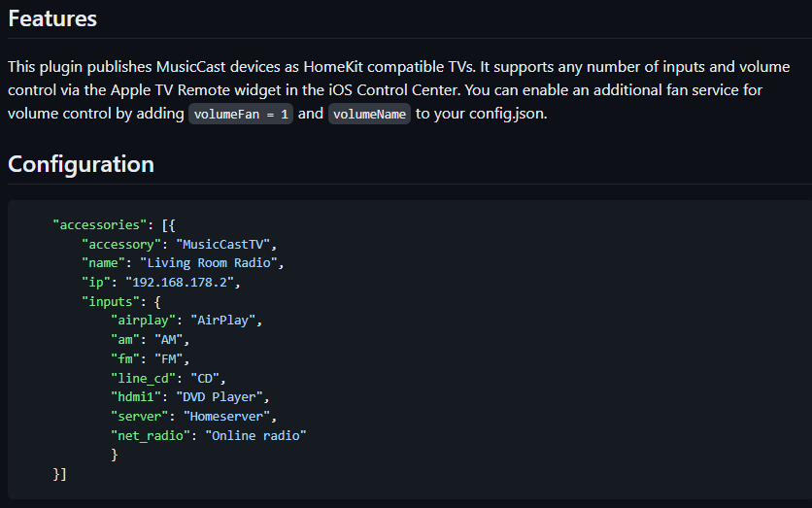Click the "Living Room Radio" string value
This screenshot has width=812, height=508.
pyautogui.click(x=212, y=263)
